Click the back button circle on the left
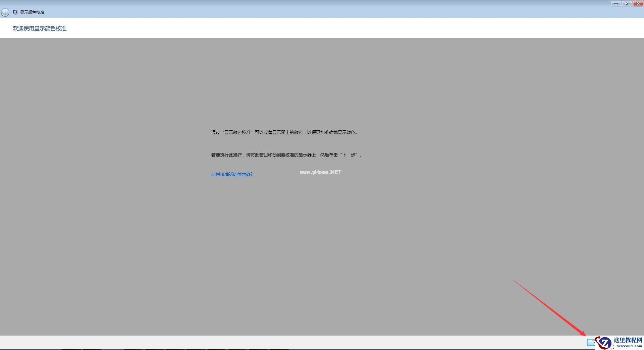This screenshot has width=644, height=350. coord(5,12)
